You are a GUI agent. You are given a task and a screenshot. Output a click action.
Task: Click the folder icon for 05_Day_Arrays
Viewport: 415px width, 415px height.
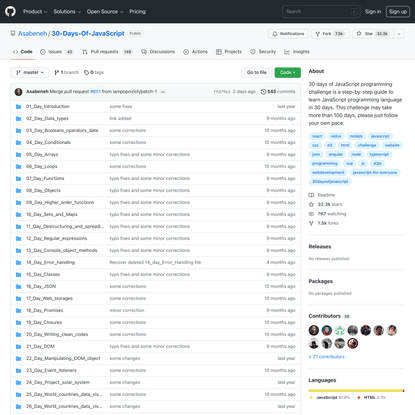19,154
